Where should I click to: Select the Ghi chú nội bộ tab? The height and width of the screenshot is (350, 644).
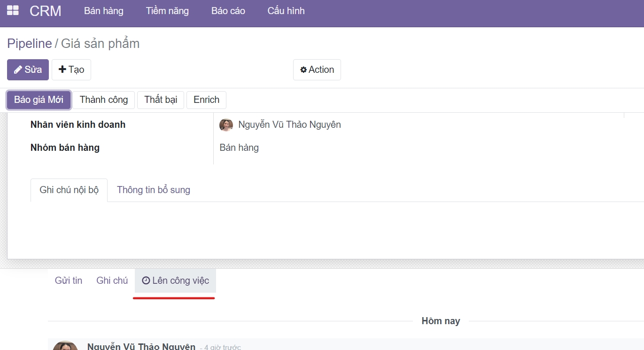[69, 190]
